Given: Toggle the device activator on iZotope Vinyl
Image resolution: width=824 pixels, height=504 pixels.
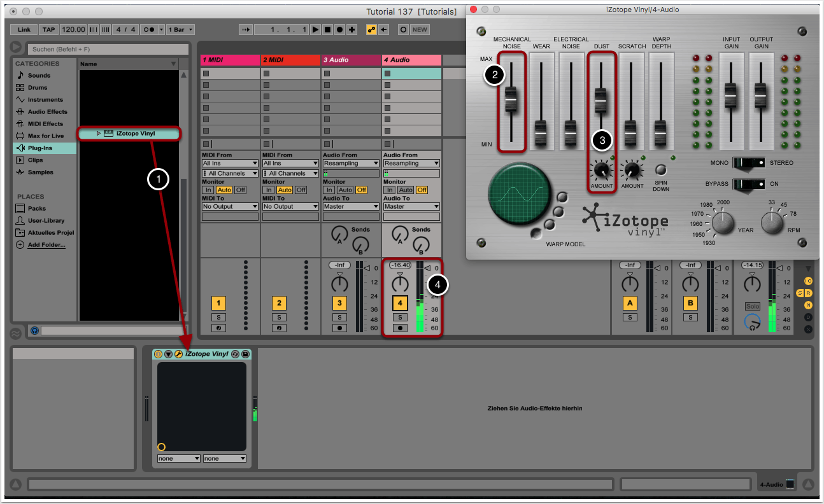Looking at the screenshot, I should click(x=159, y=354).
